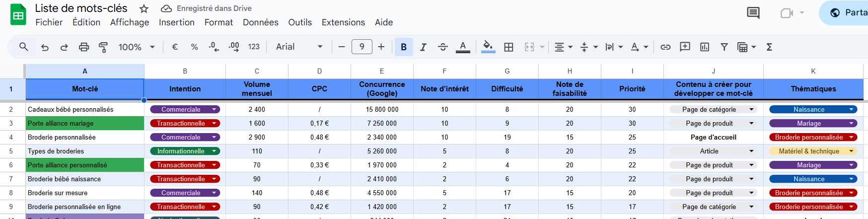Open the comment history icon
Screen dimensions: 868x219
coord(753,13)
